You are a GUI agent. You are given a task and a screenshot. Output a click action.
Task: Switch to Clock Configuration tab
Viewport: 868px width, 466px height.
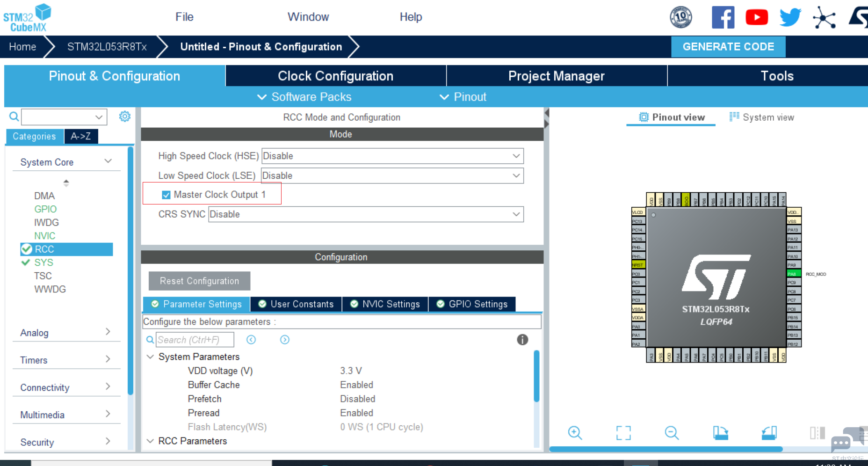pos(336,76)
